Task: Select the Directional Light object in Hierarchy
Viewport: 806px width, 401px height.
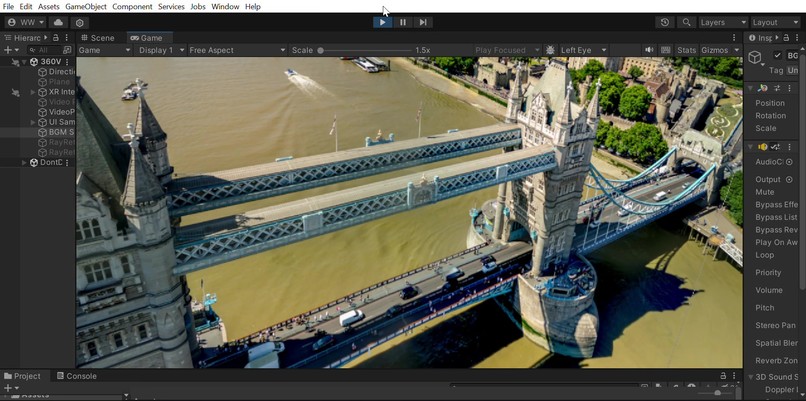Action: [57, 71]
